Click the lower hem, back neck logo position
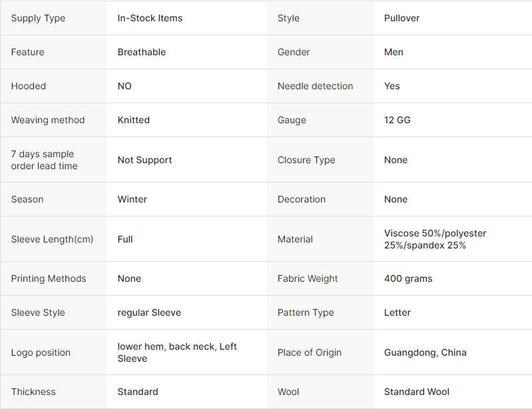The width and height of the screenshot is (532, 409). [x=177, y=352]
